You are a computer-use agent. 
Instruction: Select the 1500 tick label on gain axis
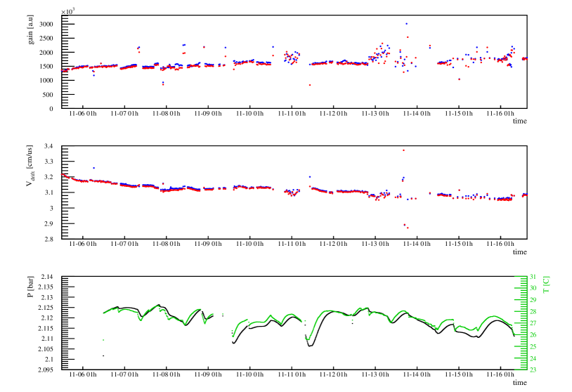point(46,67)
